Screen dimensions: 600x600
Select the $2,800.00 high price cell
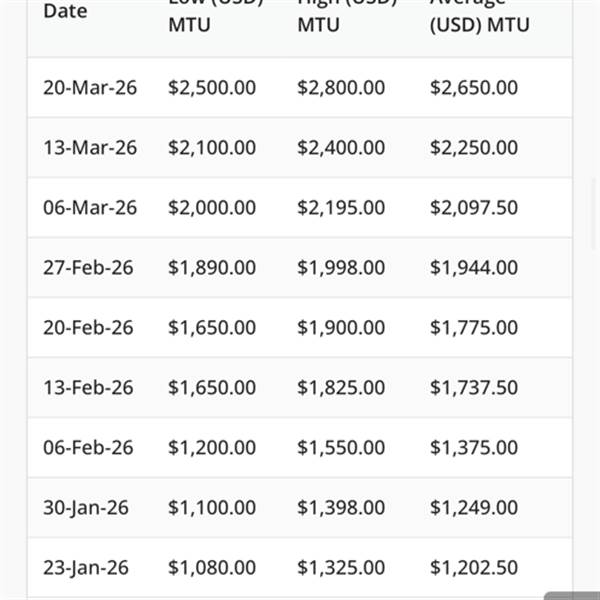click(x=341, y=88)
